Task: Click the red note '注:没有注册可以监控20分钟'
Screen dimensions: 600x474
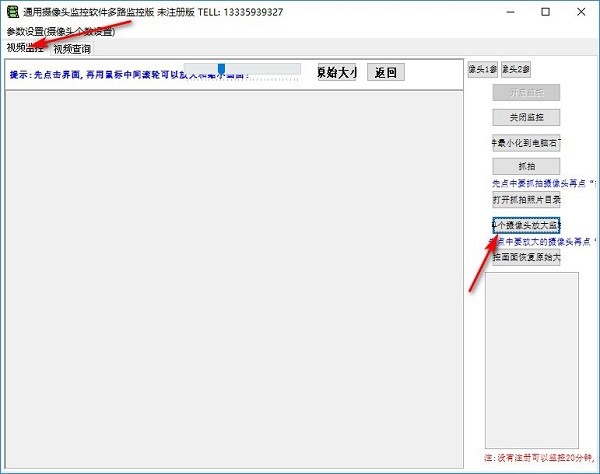Action: point(540,458)
